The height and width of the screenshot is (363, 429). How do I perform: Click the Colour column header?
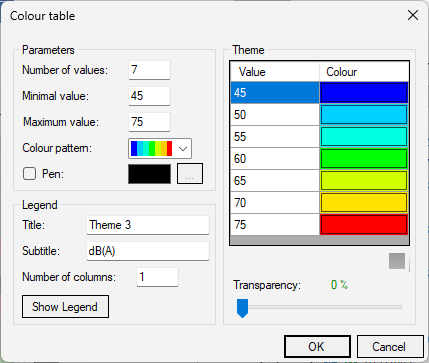coord(364,72)
